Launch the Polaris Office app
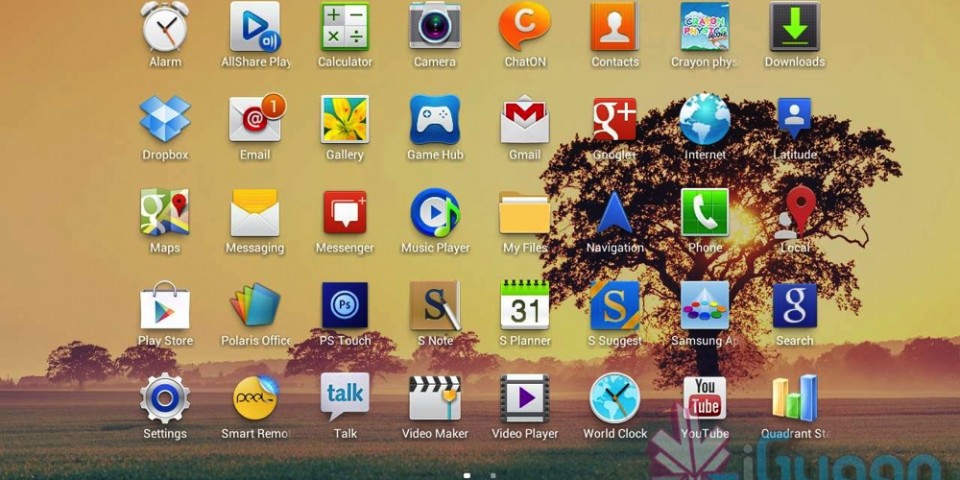 tap(255, 306)
